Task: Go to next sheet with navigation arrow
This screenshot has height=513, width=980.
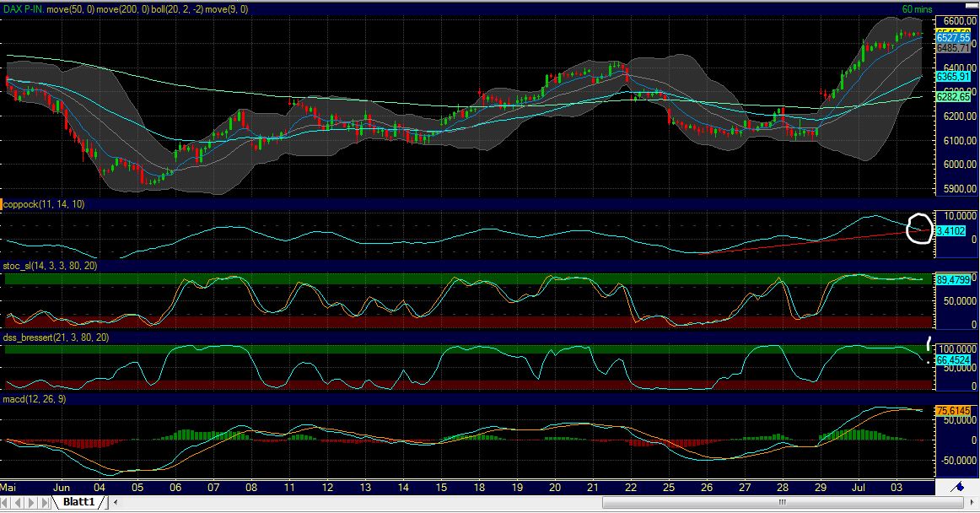Action: [x=32, y=502]
